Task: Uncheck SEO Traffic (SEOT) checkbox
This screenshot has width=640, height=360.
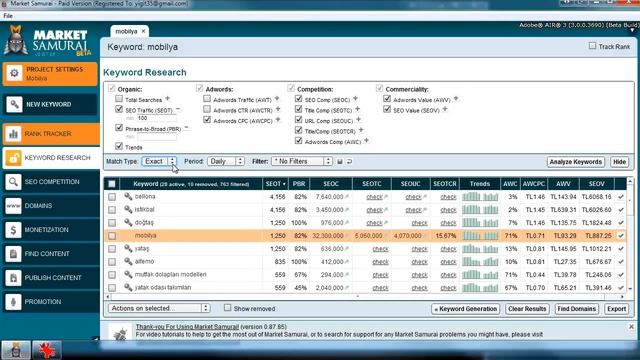Action: [x=119, y=109]
